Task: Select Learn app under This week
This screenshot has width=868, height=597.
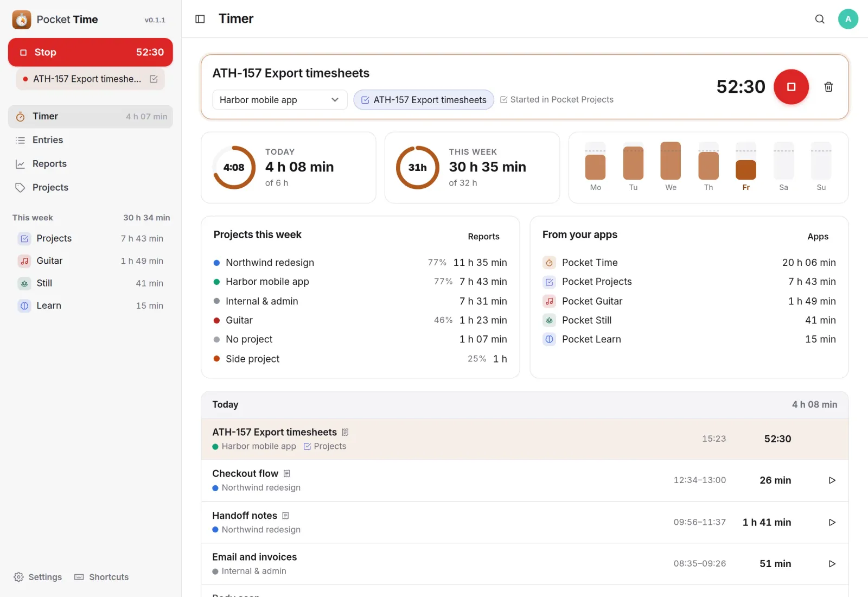Action: [x=90, y=306]
